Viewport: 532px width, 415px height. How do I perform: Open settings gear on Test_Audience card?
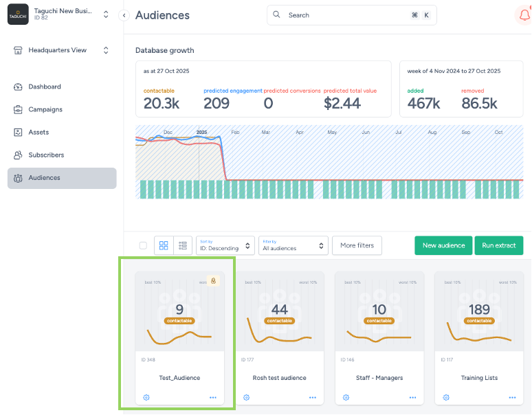coord(146,397)
